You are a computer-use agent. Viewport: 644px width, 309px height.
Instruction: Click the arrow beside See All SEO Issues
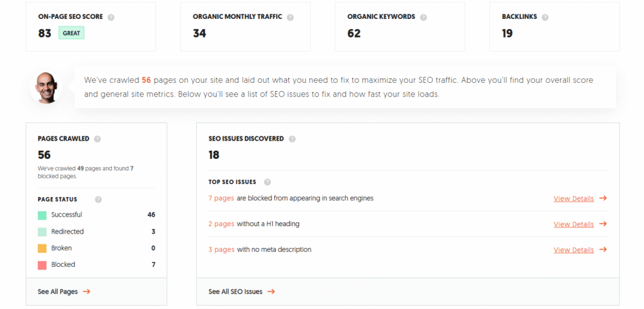(271, 292)
